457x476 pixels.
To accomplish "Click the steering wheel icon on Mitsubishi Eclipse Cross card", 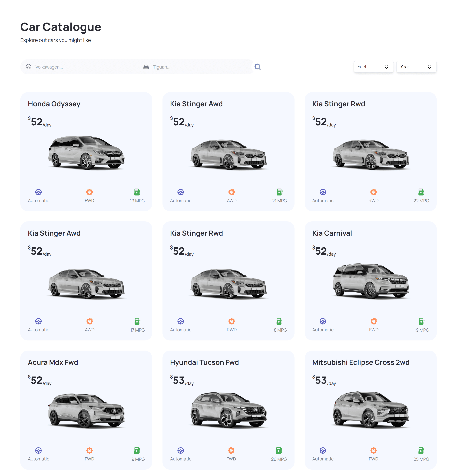I will [x=323, y=450].
